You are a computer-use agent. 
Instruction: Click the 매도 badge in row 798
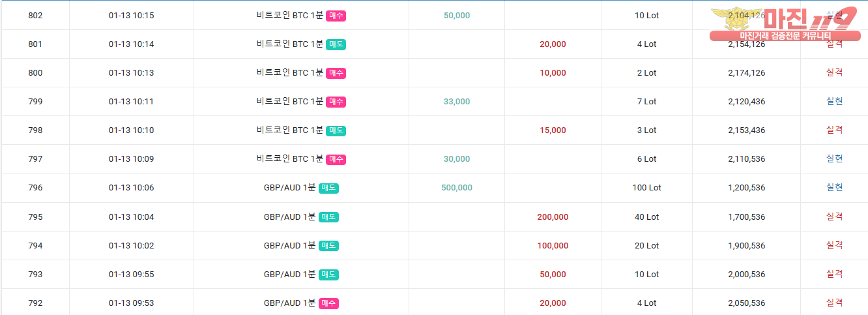click(x=336, y=130)
